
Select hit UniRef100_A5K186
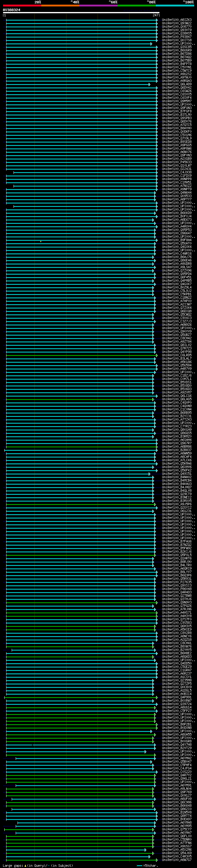(176, 362)
